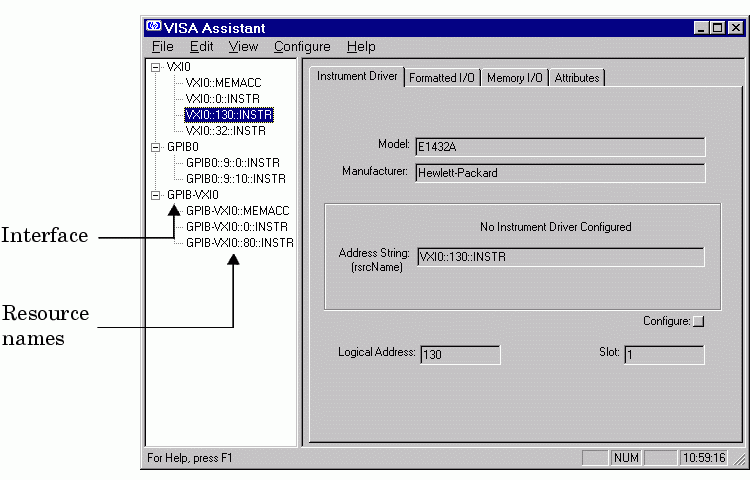Select GPIB-VXI0::80::INSTR resource
The width and height of the screenshot is (750, 480).
click(x=240, y=243)
